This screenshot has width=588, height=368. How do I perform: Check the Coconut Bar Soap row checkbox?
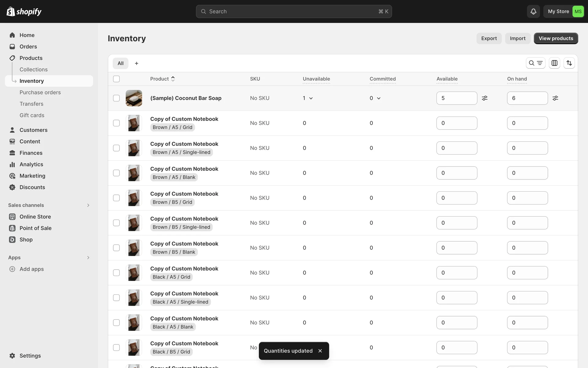(x=116, y=98)
